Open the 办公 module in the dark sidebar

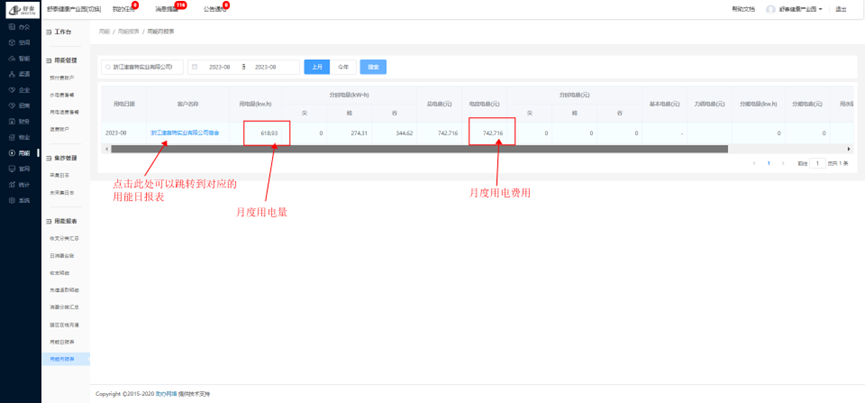click(20, 26)
